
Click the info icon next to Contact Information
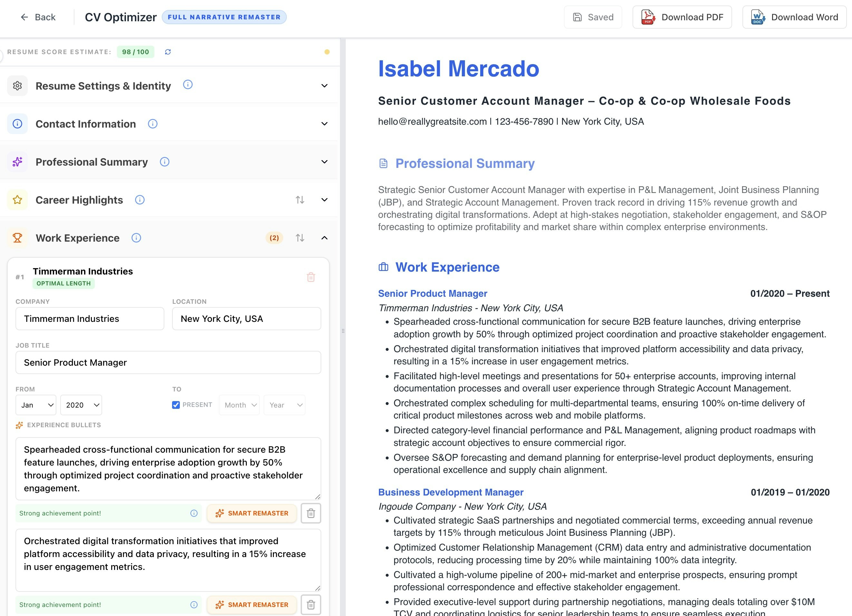click(152, 124)
